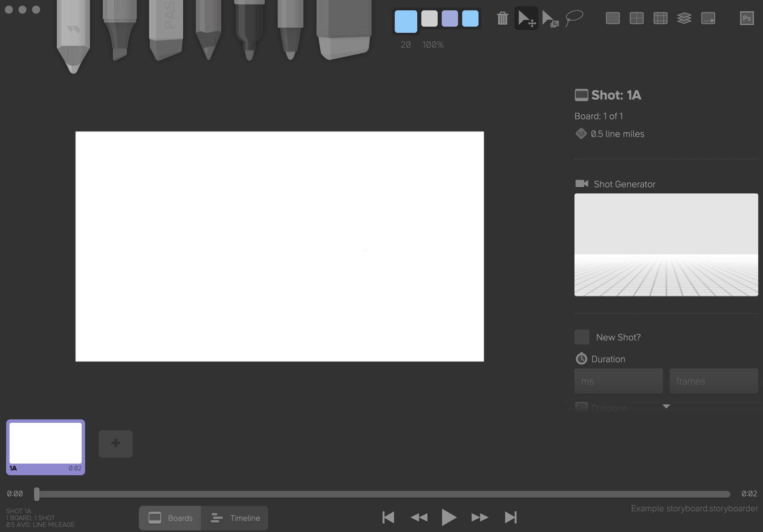Toggle the captions overlay icon

[x=708, y=18]
